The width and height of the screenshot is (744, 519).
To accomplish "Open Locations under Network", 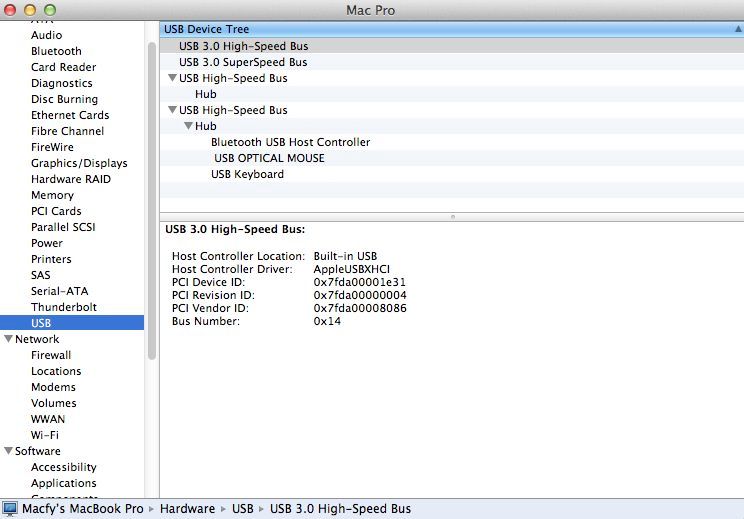I will (56, 371).
